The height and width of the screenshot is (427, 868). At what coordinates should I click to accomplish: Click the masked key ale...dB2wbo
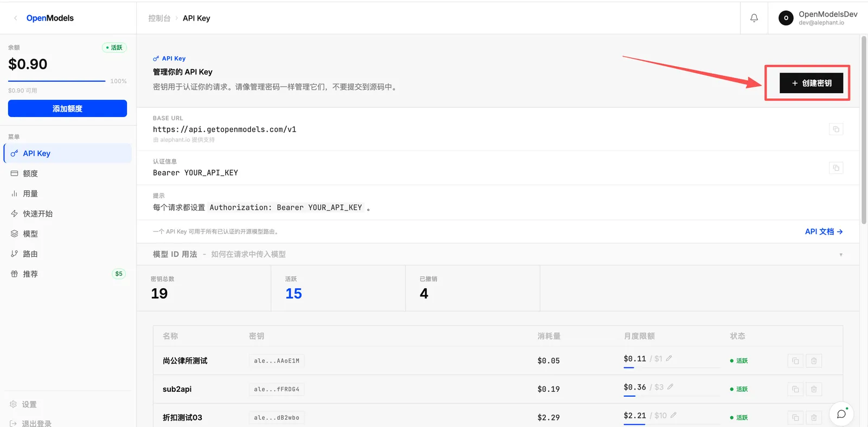277,417
